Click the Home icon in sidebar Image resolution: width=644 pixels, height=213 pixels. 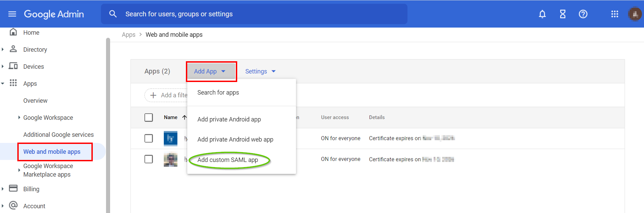coord(13,32)
